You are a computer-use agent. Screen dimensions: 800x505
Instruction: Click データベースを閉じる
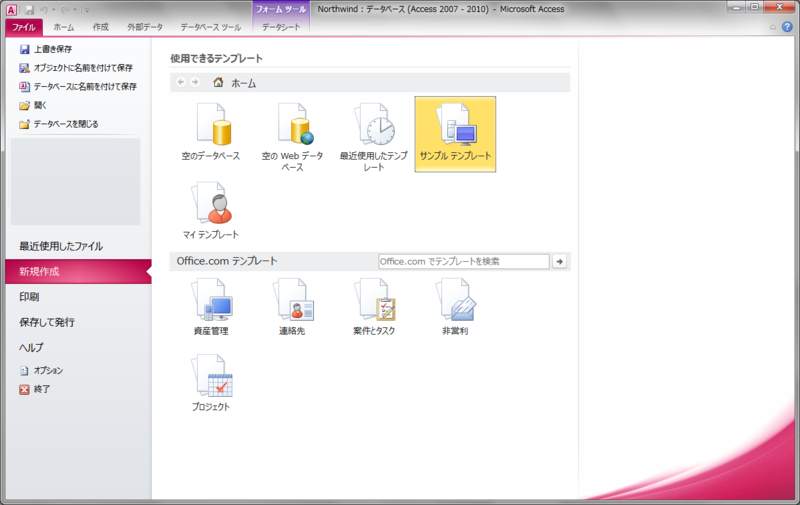click(59, 124)
